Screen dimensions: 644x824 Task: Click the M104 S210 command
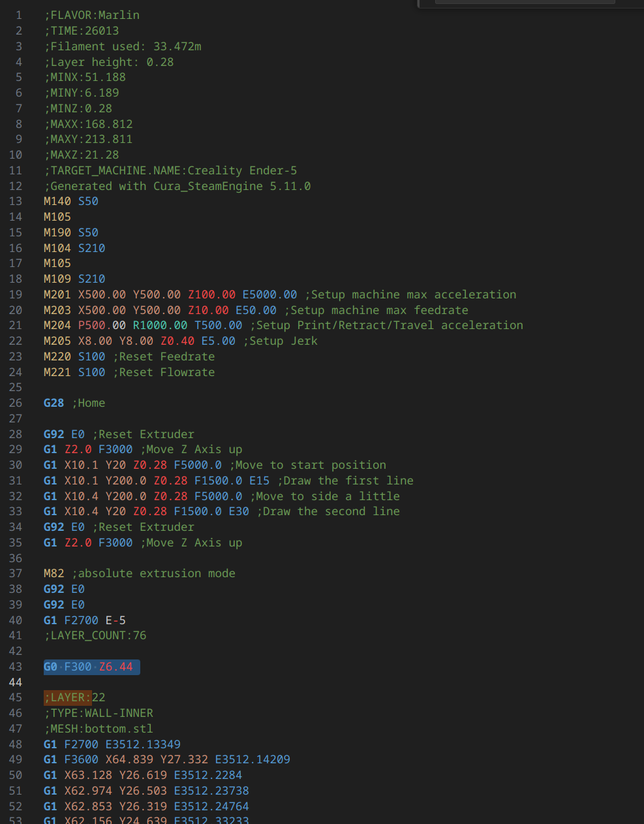(x=74, y=248)
